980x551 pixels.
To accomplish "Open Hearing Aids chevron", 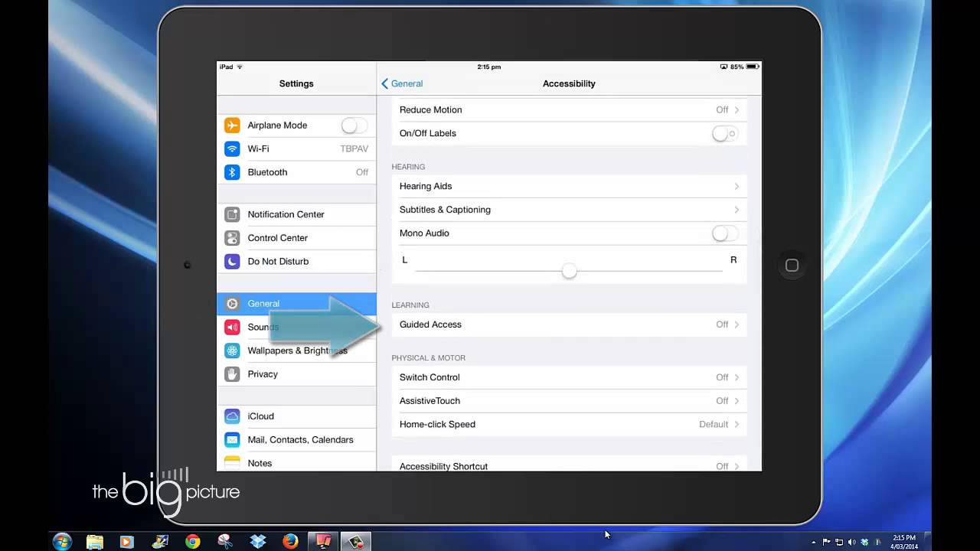I will 737,187.
